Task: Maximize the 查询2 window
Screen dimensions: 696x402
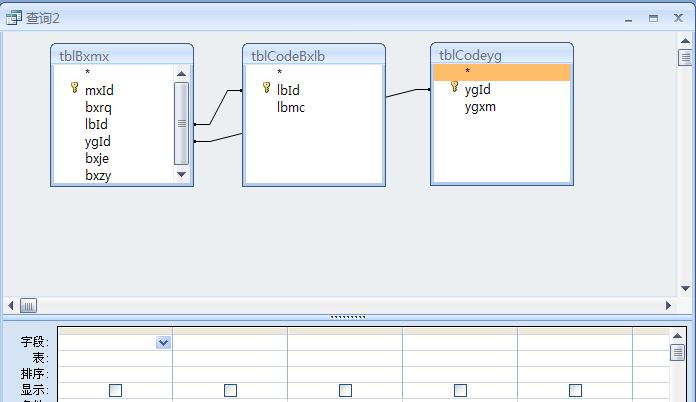Action: (x=653, y=18)
